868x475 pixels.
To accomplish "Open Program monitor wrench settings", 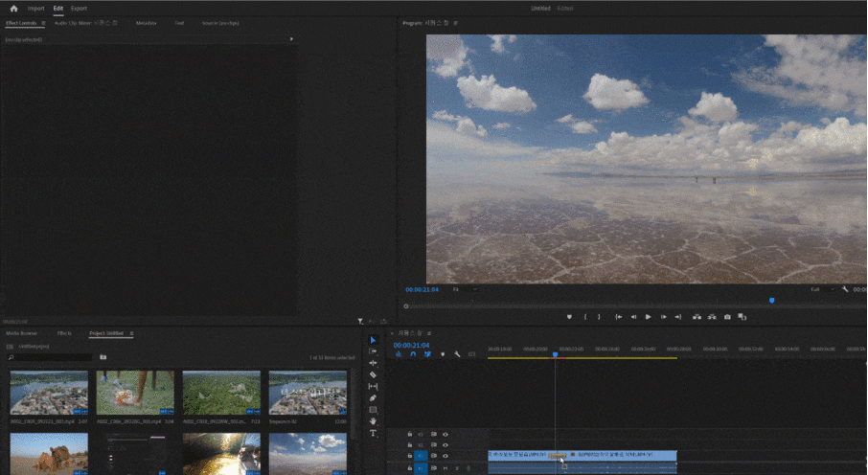I will [x=845, y=289].
